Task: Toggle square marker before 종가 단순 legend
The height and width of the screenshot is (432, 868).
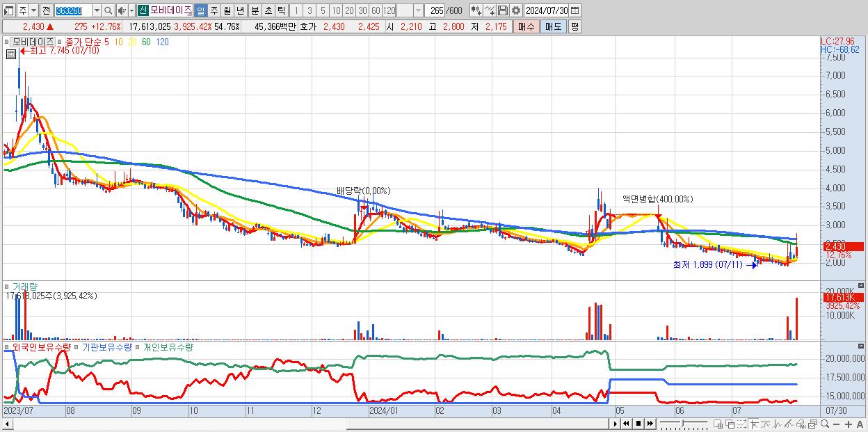Action: coord(60,42)
